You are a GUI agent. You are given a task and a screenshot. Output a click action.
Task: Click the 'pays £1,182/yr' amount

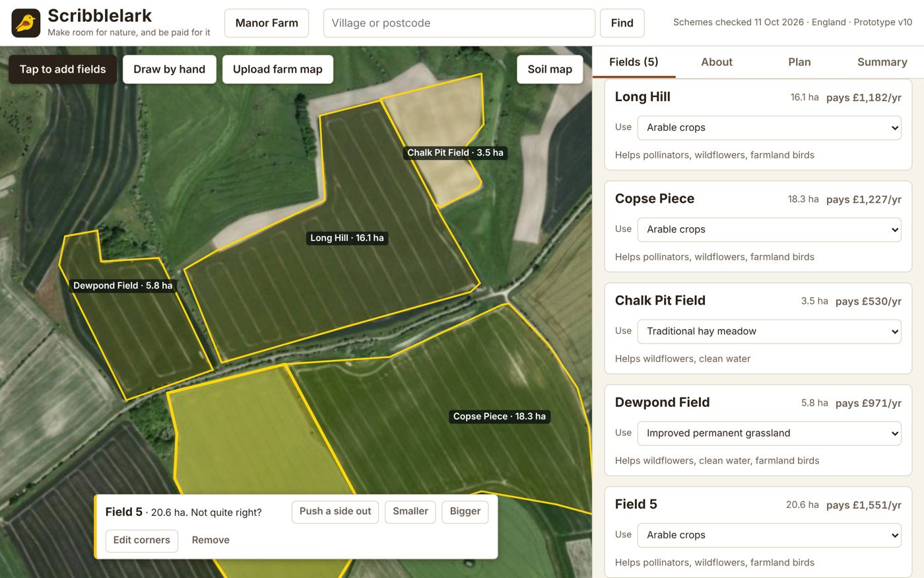point(864,97)
